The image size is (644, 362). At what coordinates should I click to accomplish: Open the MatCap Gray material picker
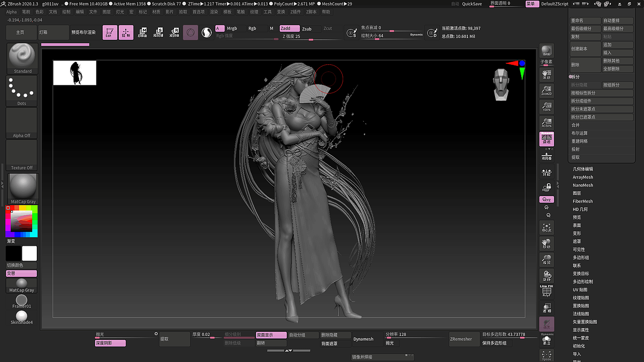point(23,189)
